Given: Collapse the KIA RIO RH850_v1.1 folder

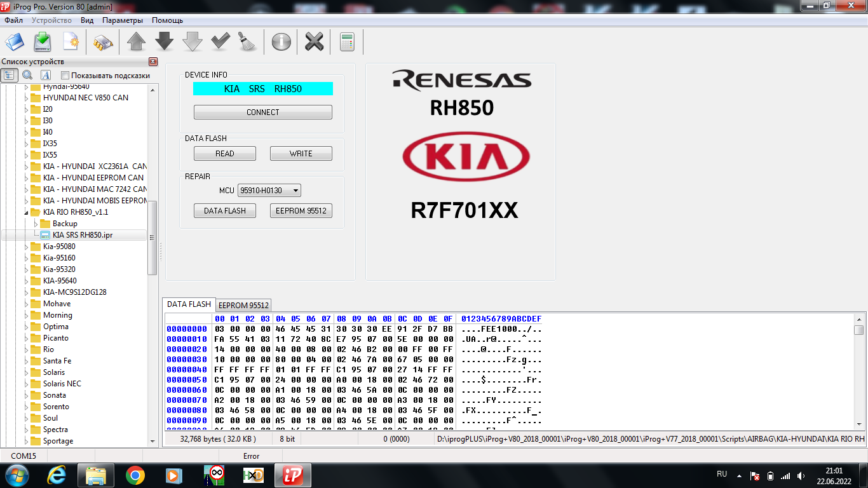Looking at the screenshot, I should [27, 212].
